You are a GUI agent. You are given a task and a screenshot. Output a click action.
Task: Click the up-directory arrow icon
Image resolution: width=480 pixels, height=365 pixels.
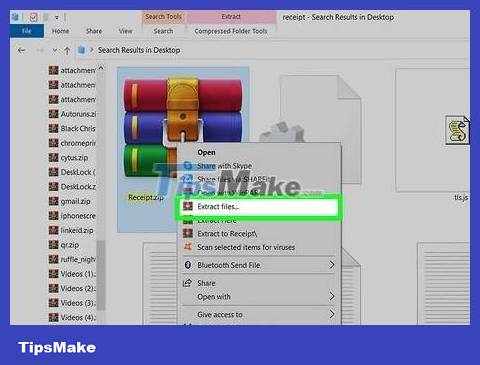(x=67, y=51)
